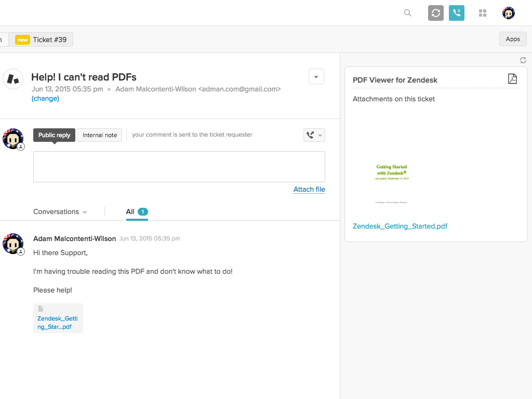Switch to Internal note mode
Screen dimensions: 532x399
click(x=100, y=135)
